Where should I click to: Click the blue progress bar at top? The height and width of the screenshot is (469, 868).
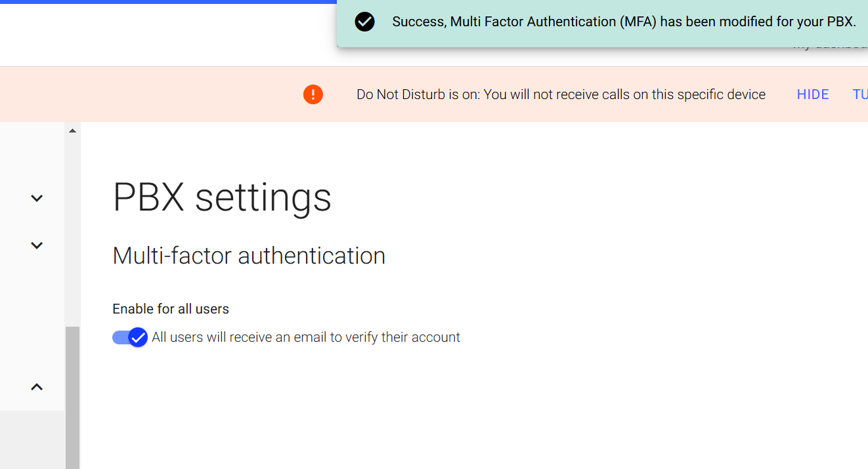pyautogui.click(x=168, y=1)
